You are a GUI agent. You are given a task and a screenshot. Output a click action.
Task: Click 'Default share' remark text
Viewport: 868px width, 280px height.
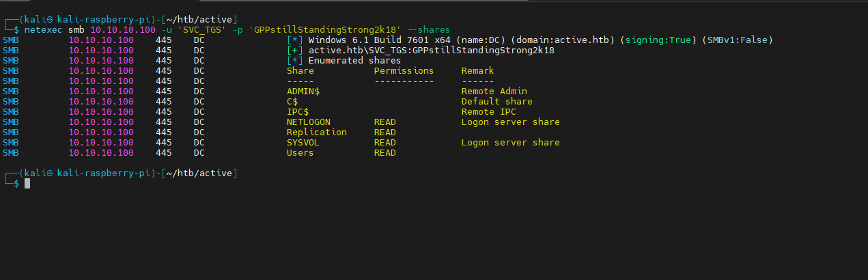tap(497, 102)
